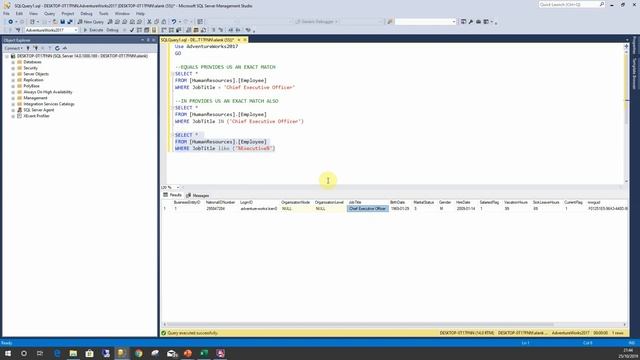
Task: Click the Copy icon in the toolbar
Action: pos(156,22)
